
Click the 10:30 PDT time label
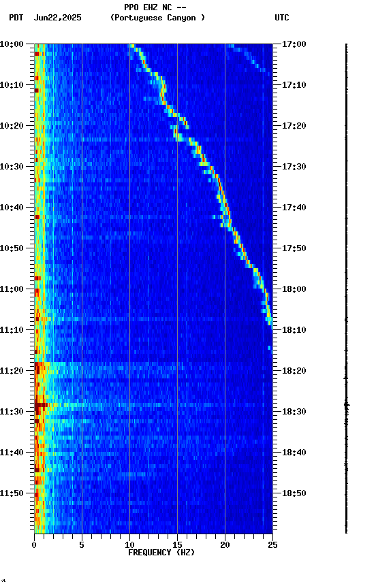point(12,167)
